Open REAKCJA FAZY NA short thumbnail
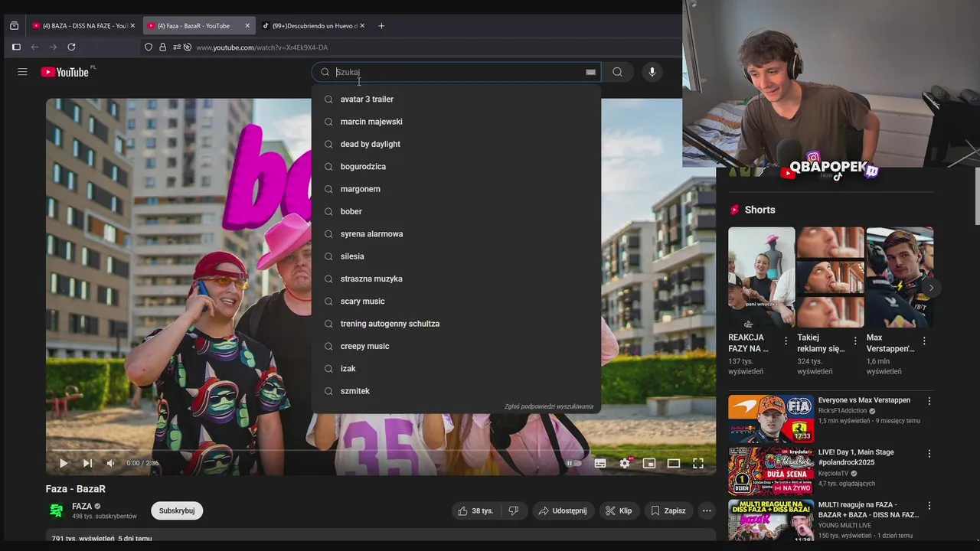The image size is (980, 551). [762, 277]
